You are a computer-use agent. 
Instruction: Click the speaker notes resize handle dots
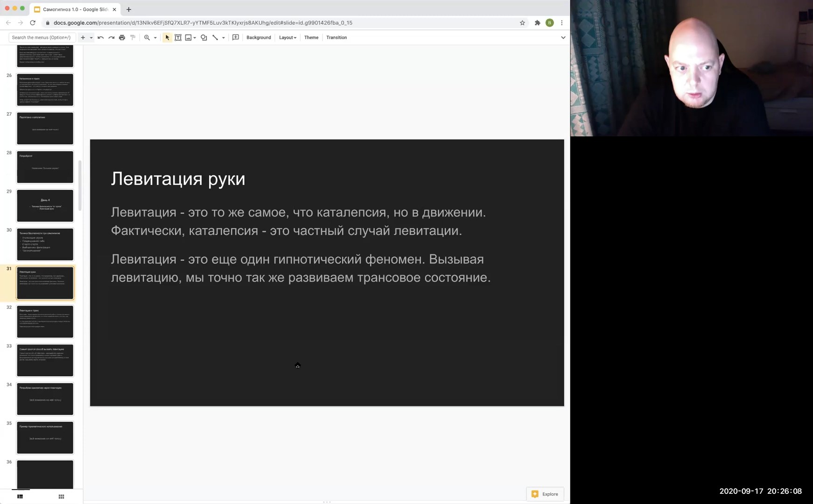pos(327,502)
